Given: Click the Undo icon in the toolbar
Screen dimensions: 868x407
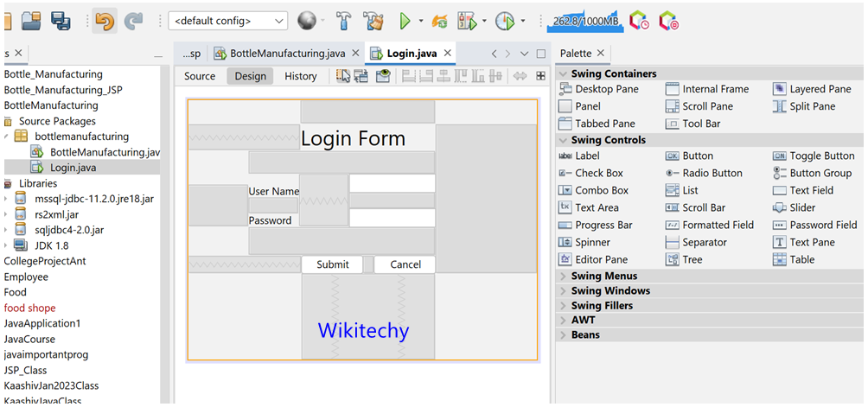Looking at the screenshot, I should 105,20.
